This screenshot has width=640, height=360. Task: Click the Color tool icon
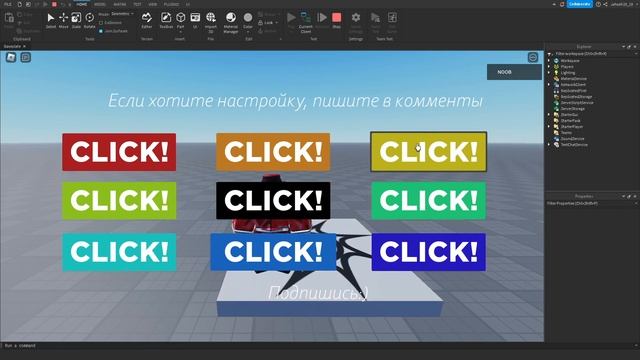tap(248, 18)
